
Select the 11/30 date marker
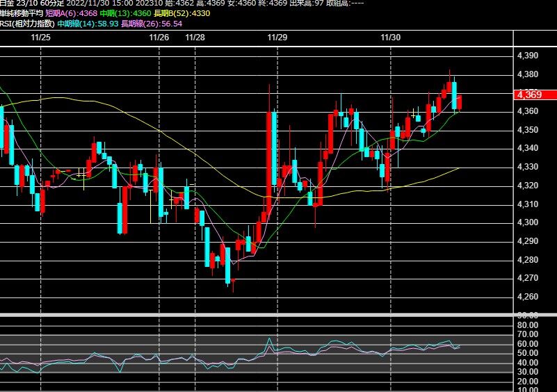(390, 38)
